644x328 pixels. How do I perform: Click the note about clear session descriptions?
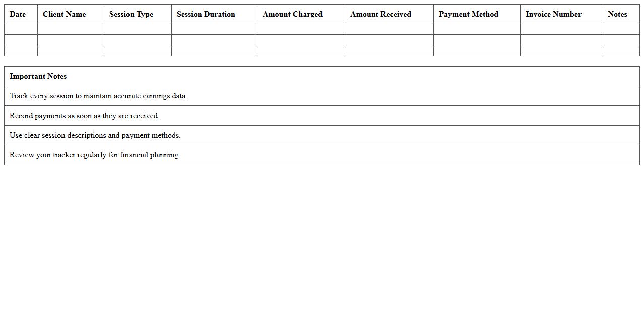(x=94, y=135)
